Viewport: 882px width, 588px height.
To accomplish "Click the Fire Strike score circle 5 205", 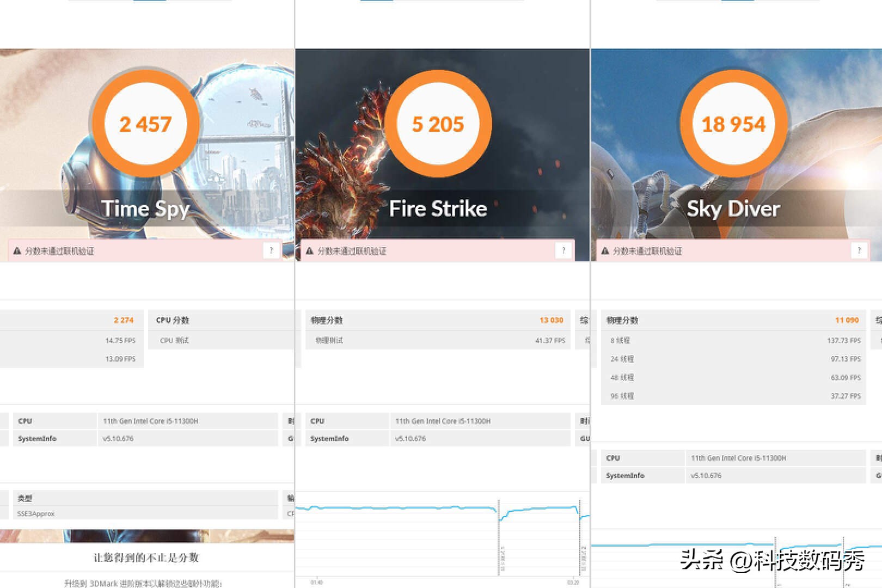I will (x=438, y=124).
